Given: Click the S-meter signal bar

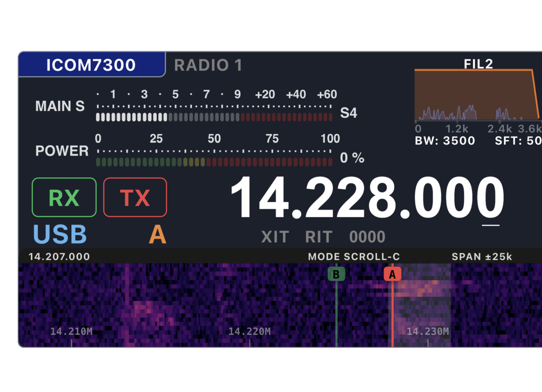Looking at the screenshot, I should [x=214, y=117].
